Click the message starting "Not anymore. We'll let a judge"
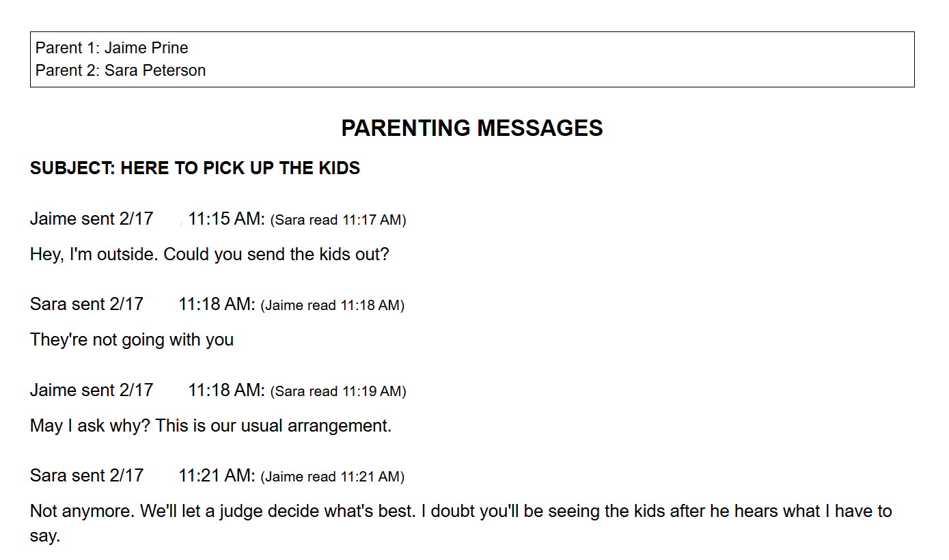The width and height of the screenshot is (949, 560). tap(460, 512)
